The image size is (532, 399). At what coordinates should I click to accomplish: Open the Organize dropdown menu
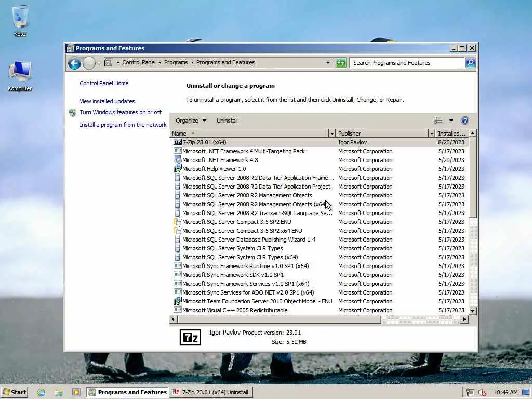pos(191,121)
